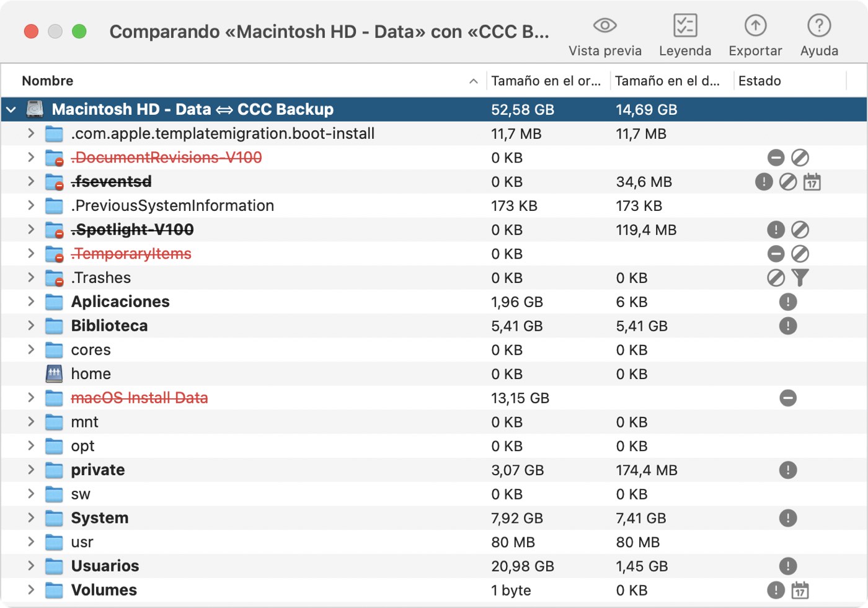
Task: Click the exclamation status icon for Volumes
Action: (x=776, y=590)
